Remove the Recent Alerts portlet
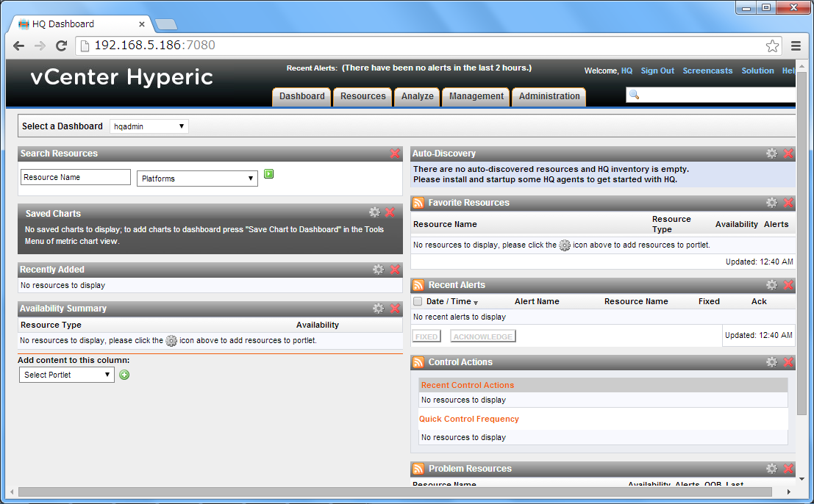This screenshot has width=814, height=504. (x=788, y=284)
